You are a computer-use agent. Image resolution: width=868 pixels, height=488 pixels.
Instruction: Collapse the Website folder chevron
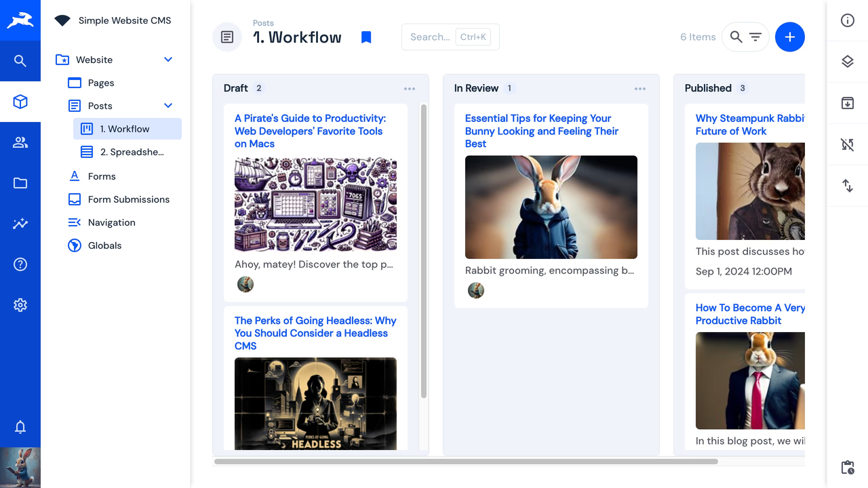[168, 60]
